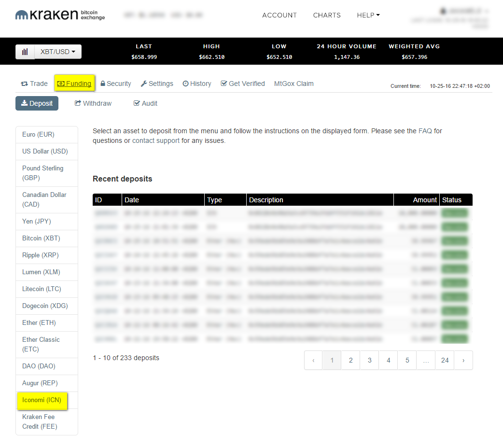
Task: Select Dogecoin (XDG) asset
Action: (x=47, y=306)
